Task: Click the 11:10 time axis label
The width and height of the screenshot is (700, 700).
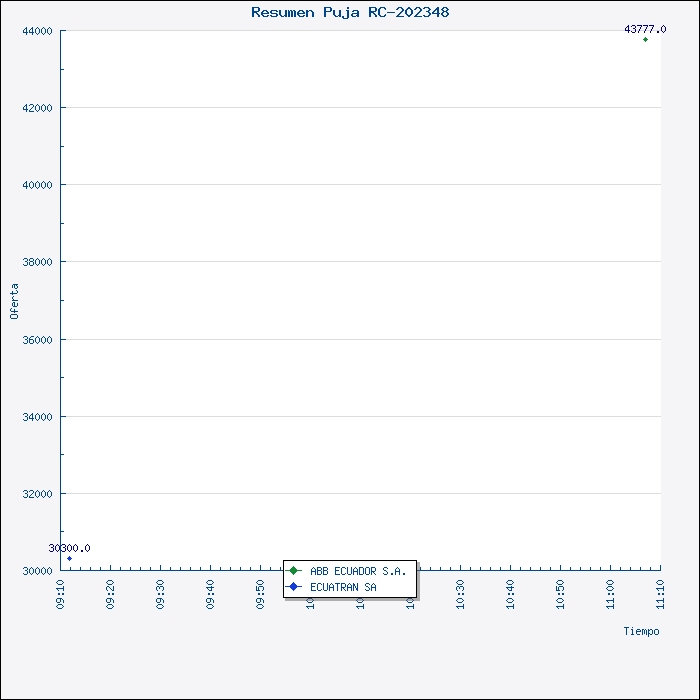Action: tap(661, 594)
